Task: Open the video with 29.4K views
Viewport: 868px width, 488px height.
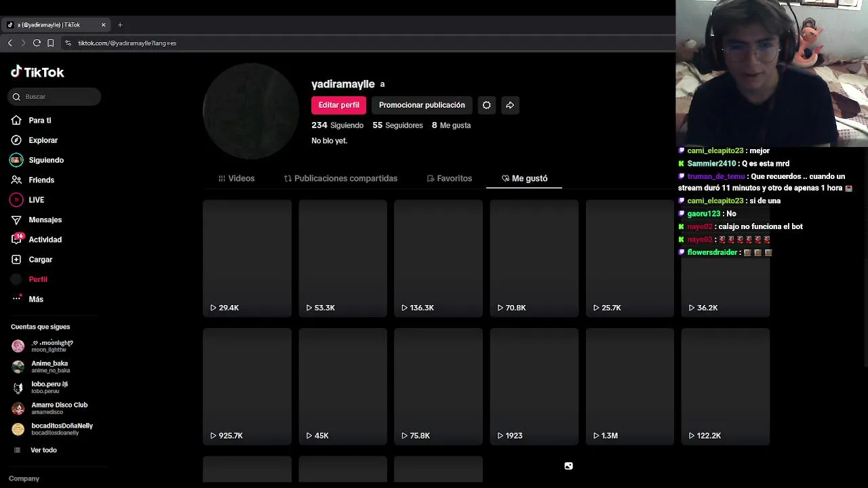Action: tap(247, 258)
